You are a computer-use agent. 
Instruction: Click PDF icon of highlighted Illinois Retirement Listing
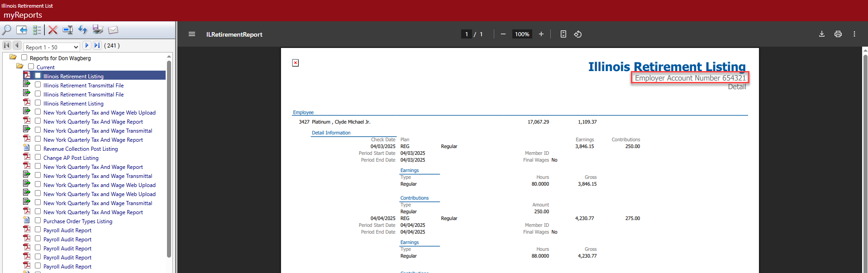(27, 75)
